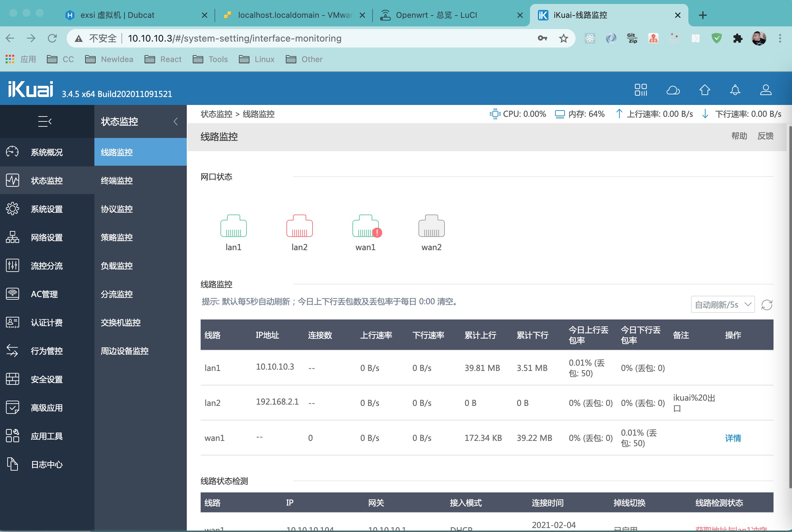The width and height of the screenshot is (792, 532).
Task: Collapse the 状态监控 submenu chevron
Action: pyautogui.click(x=175, y=121)
